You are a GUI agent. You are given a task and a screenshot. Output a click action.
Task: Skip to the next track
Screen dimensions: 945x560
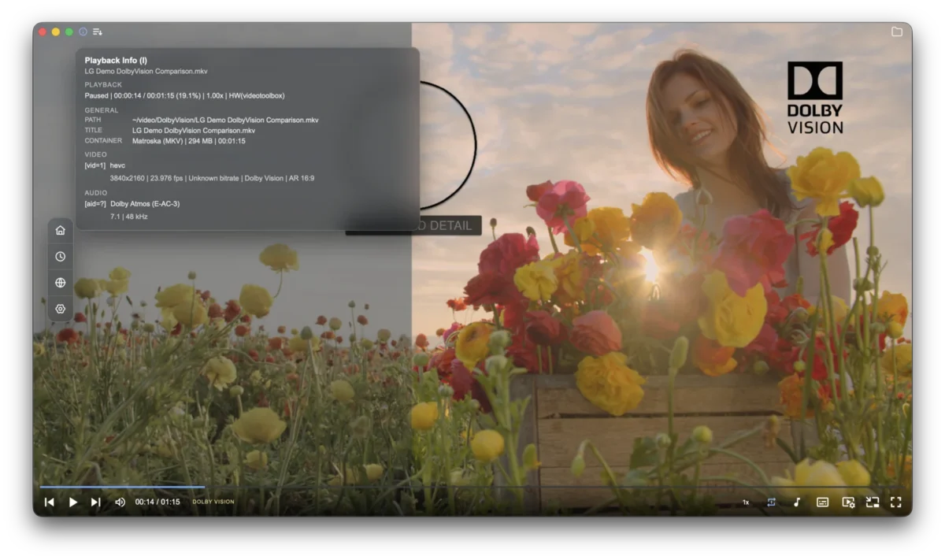(96, 502)
